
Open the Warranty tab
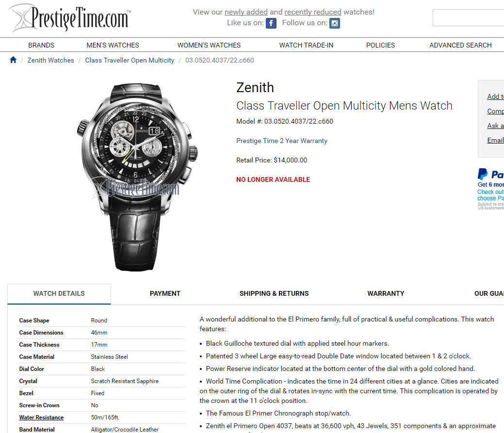click(386, 293)
